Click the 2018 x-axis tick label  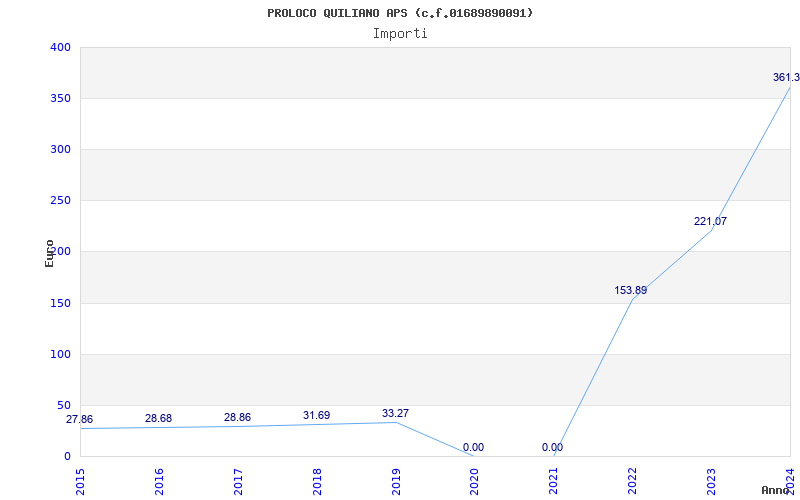tap(317, 482)
